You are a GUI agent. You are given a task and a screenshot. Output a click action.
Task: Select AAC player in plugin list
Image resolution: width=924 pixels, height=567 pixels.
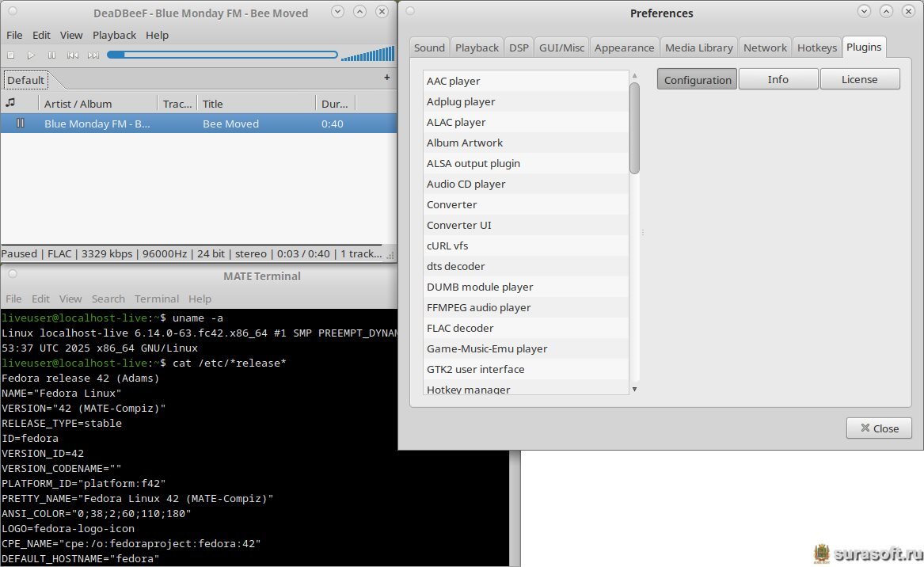point(526,81)
